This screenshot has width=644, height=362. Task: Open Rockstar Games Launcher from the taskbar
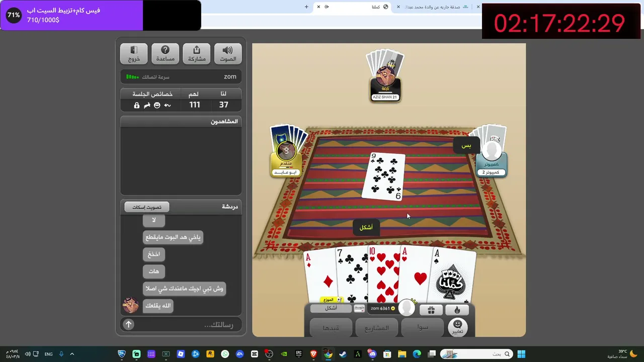tap(210, 354)
